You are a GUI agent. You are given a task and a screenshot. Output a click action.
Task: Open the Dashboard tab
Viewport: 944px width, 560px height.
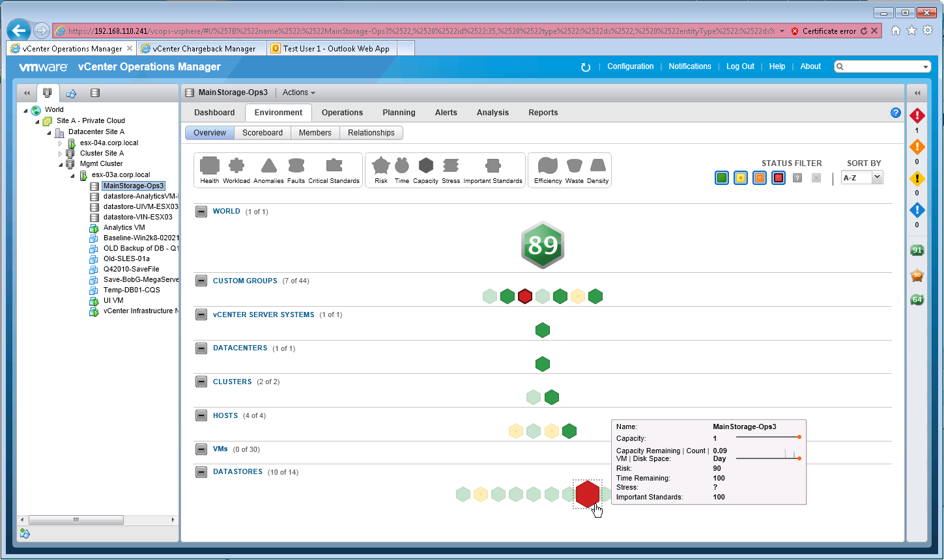coord(214,113)
